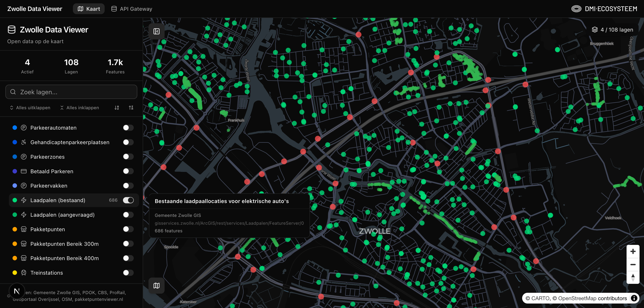
Task: Switch to the API Gateway tab
Action: pyautogui.click(x=131, y=9)
